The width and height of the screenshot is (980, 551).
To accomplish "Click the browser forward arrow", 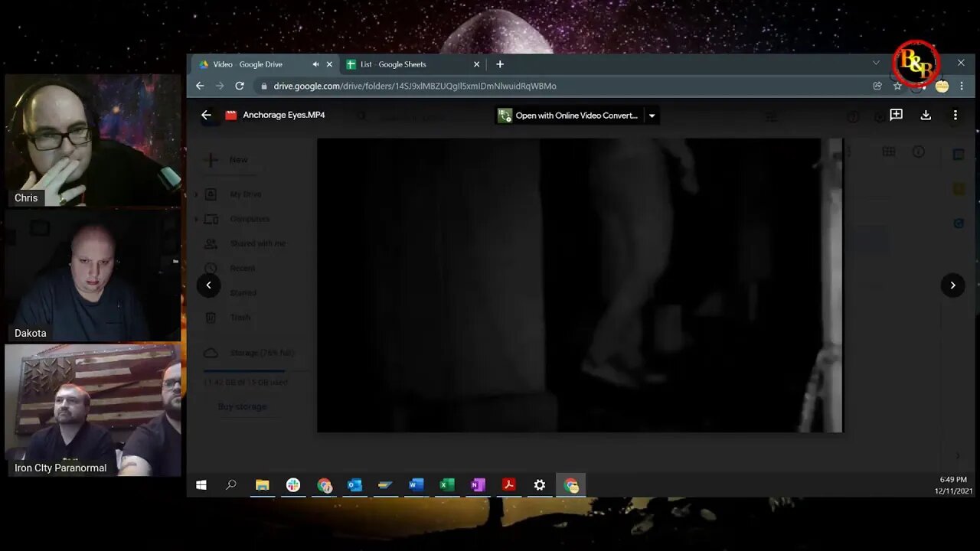I will coord(220,86).
